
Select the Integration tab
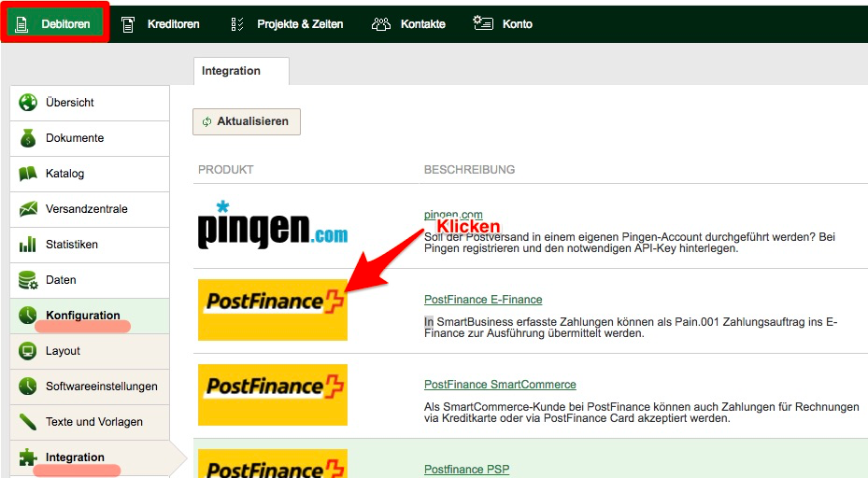pyautogui.click(x=241, y=71)
